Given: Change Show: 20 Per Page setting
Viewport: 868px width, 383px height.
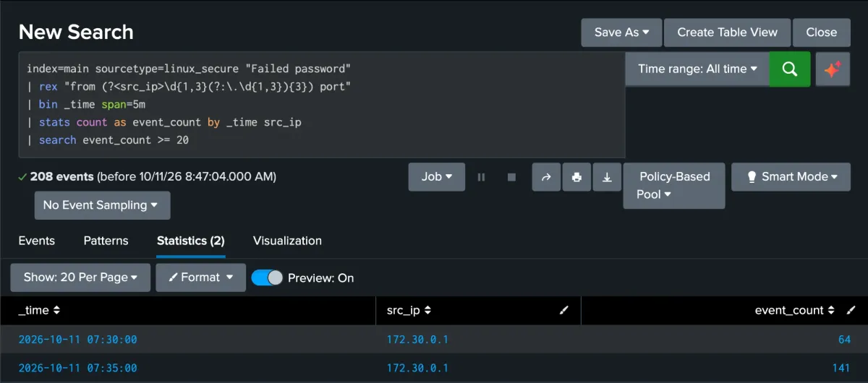Looking at the screenshot, I should pos(80,277).
